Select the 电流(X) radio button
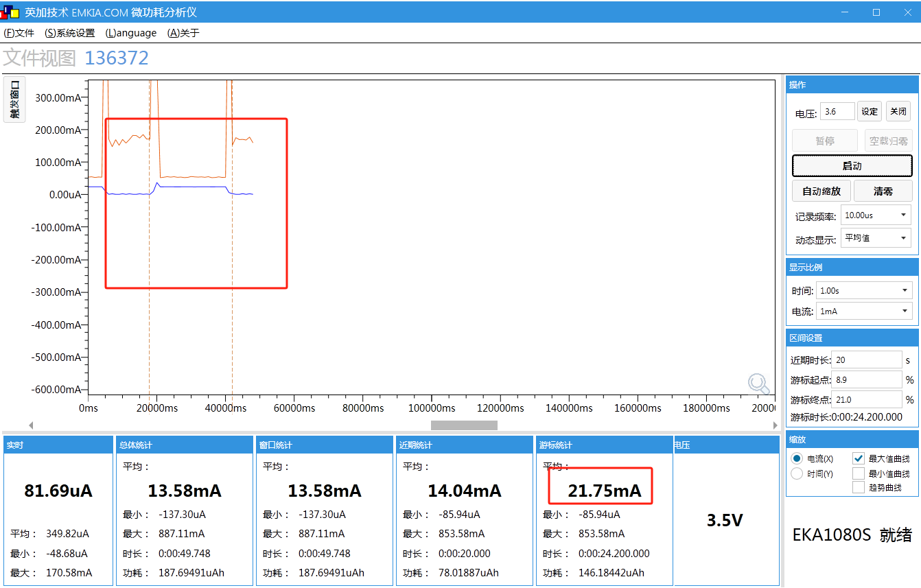 tap(797, 458)
